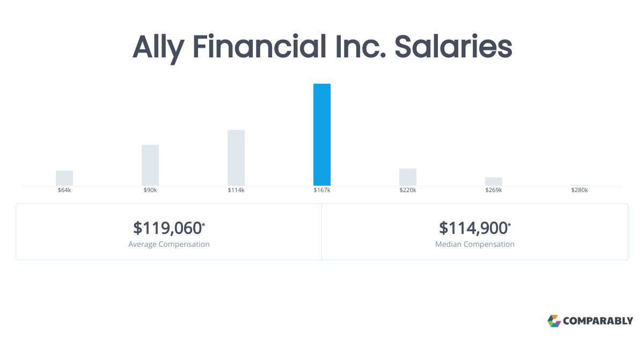Screen dimensions: 644x338
Task: Select the Median Compensation card
Action: point(475,232)
